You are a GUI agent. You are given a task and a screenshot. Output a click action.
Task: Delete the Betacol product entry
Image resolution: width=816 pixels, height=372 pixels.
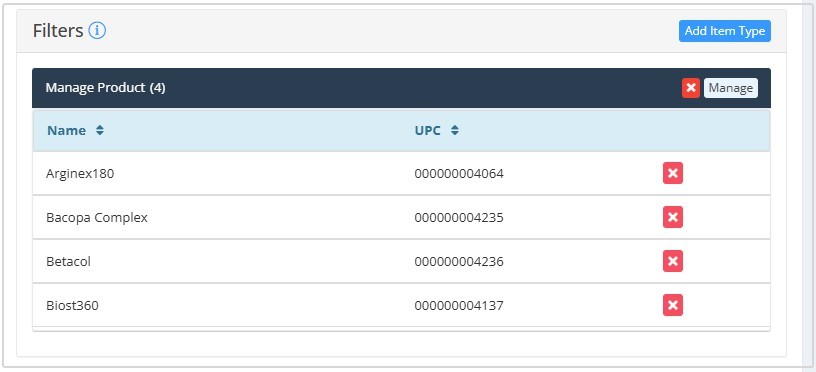[672, 261]
